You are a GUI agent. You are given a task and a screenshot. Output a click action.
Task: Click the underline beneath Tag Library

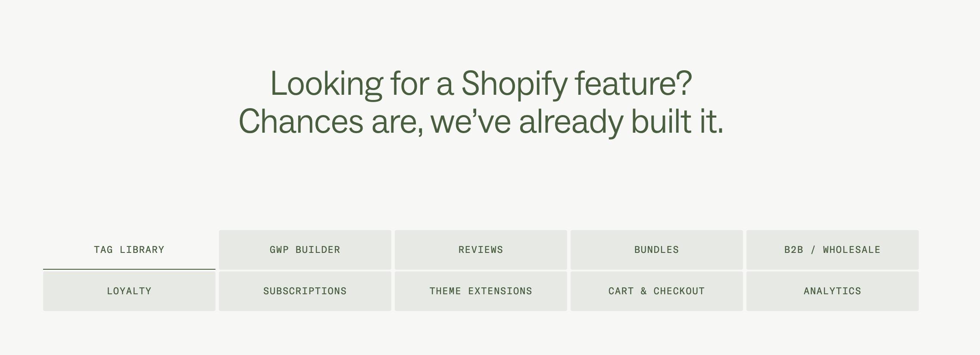click(129, 269)
